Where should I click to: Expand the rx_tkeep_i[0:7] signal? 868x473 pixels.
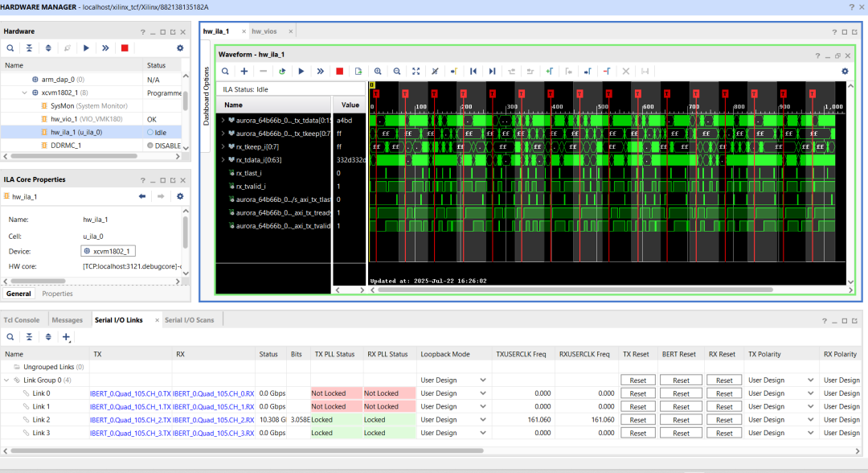(x=223, y=147)
